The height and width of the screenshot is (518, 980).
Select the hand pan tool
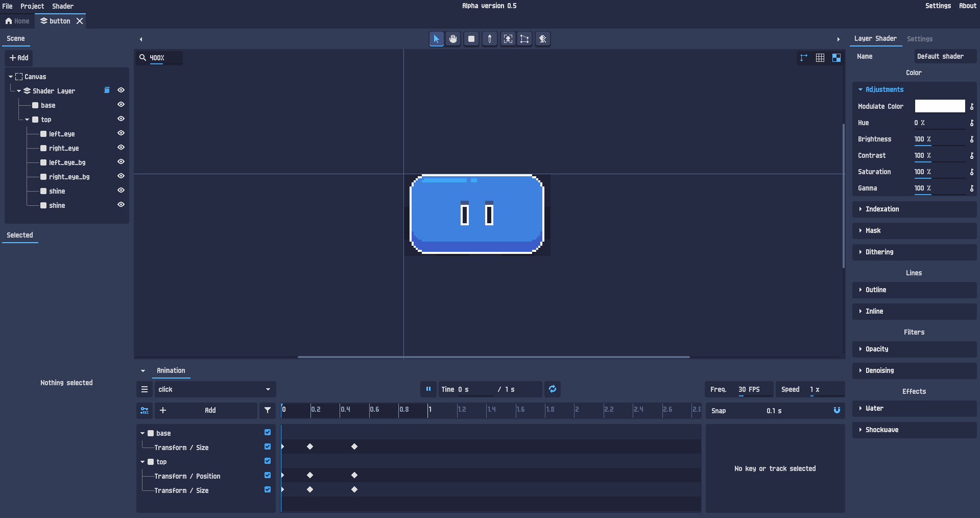[x=453, y=39]
